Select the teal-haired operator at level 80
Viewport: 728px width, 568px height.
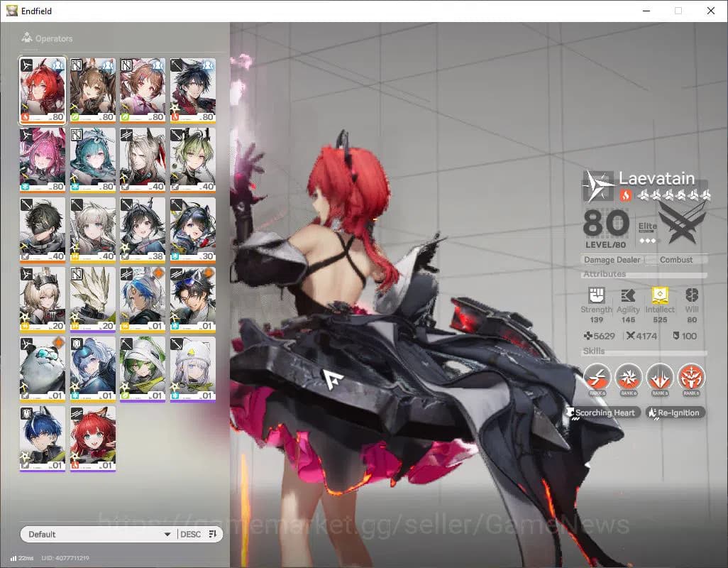tap(92, 160)
